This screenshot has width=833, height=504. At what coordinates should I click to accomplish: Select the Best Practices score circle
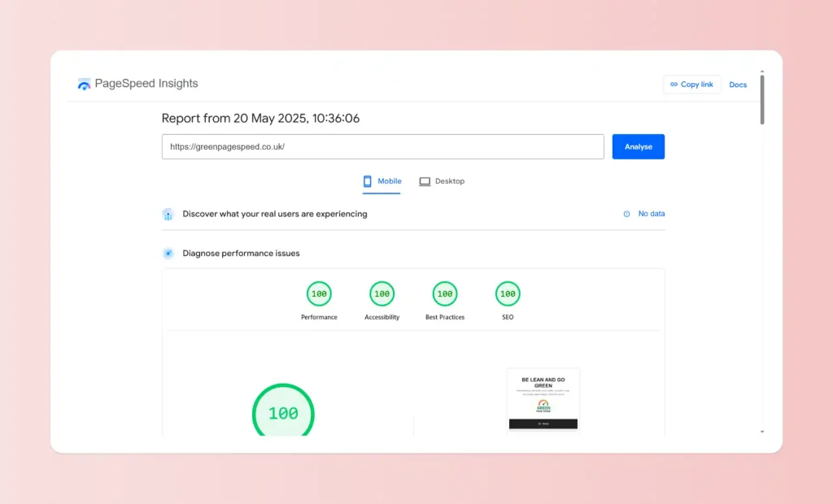444,294
